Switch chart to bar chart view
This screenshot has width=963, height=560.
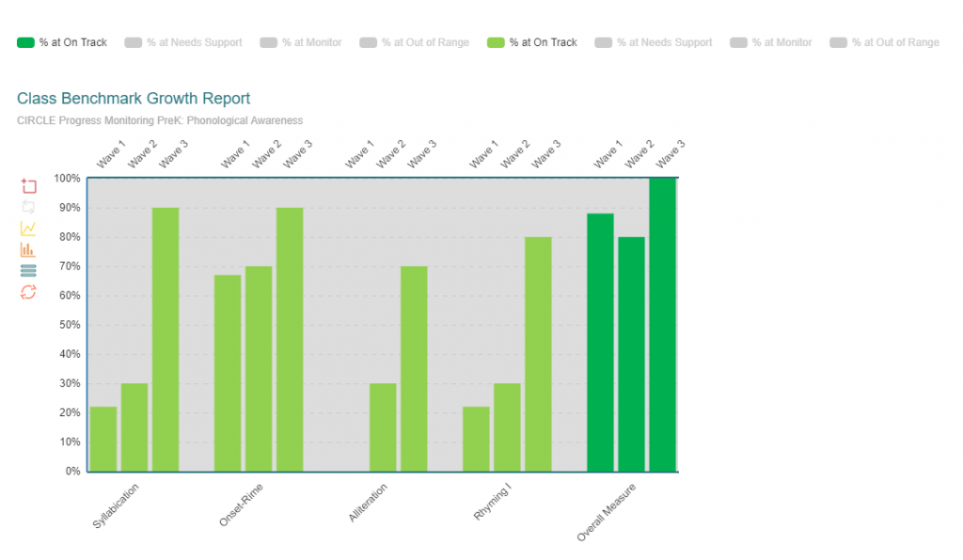pos(28,249)
